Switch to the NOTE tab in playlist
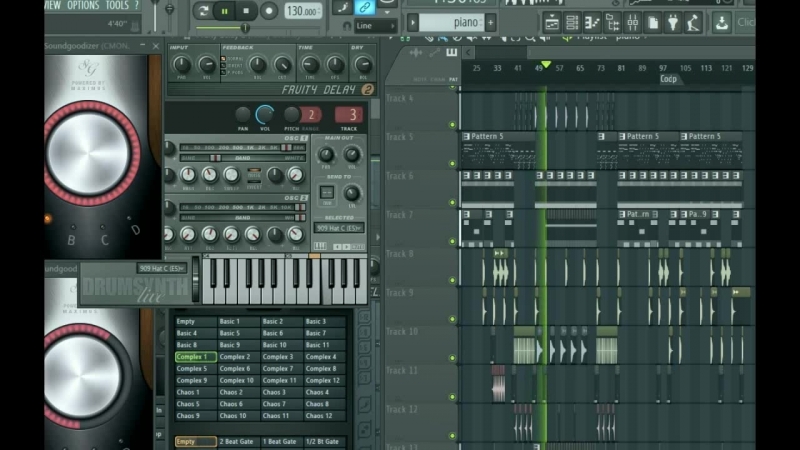 (x=420, y=80)
